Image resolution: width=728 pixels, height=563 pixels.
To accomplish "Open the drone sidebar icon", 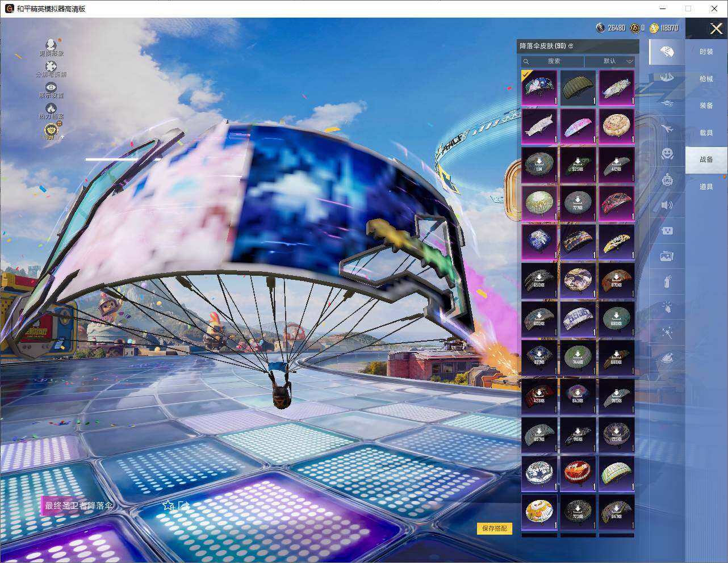I will (x=667, y=103).
